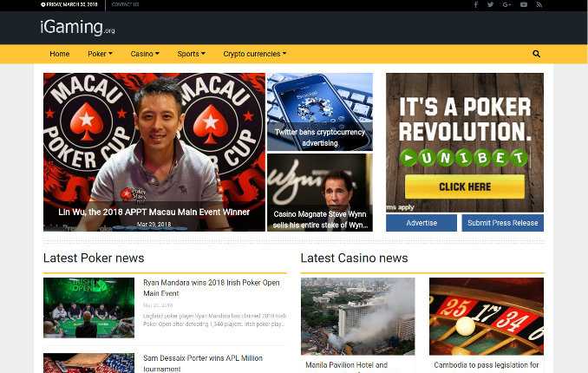
Task: Open the Contact Us link
Action: coord(125,4)
